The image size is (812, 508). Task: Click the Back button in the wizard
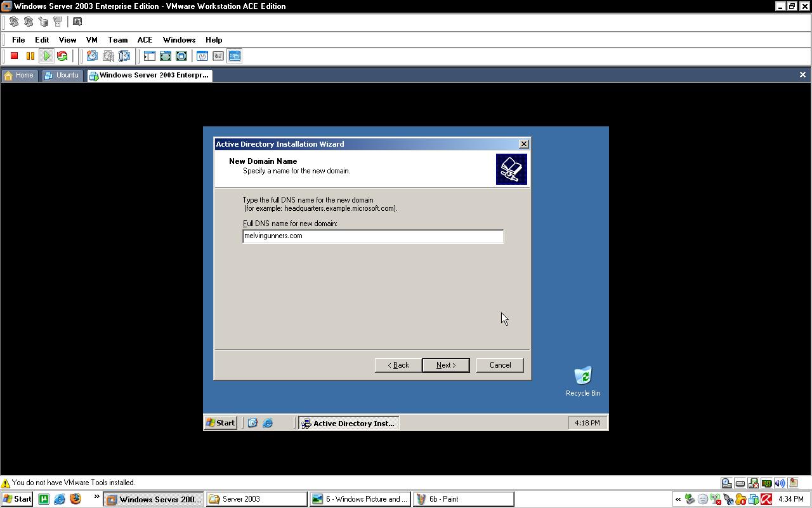coord(398,364)
